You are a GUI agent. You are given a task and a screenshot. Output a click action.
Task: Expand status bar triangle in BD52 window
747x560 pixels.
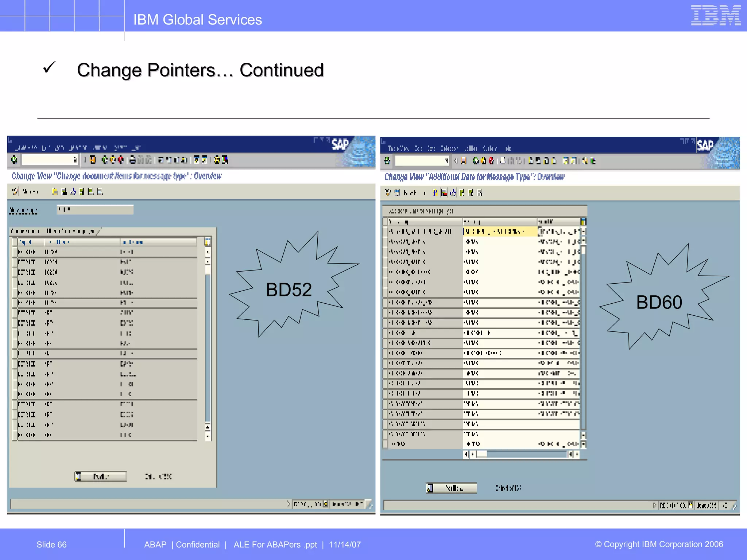(288, 504)
